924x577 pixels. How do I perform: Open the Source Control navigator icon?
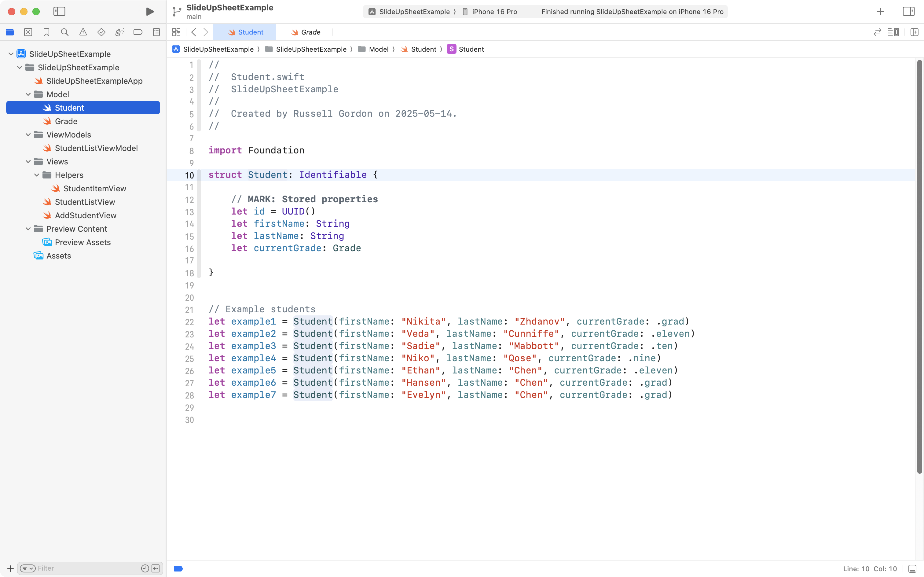tap(28, 32)
